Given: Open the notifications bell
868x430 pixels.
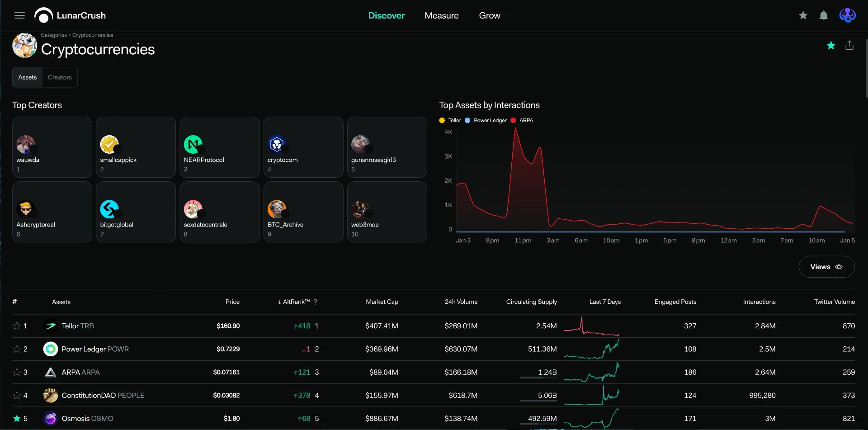Looking at the screenshot, I should click(x=824, y=15).
